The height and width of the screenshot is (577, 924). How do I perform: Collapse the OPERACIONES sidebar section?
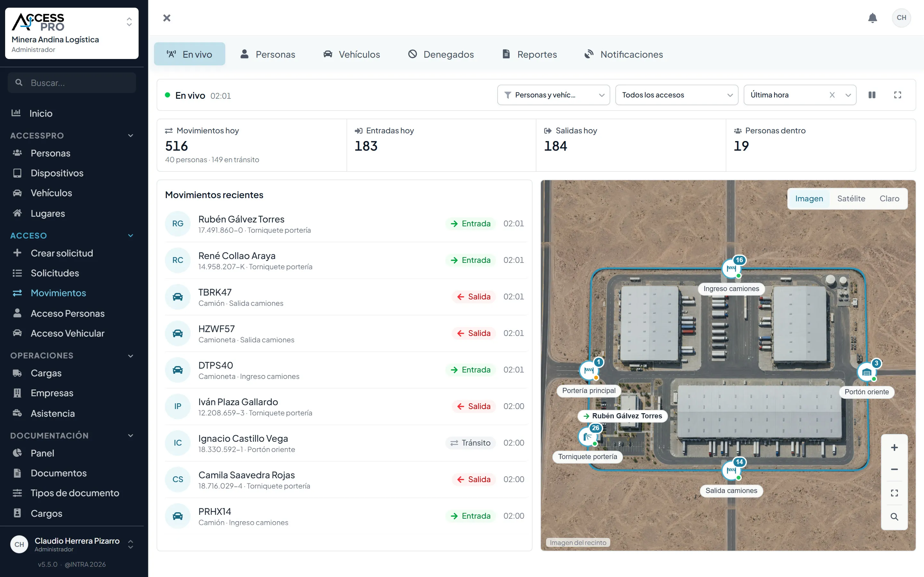click(x=131, y=356)
